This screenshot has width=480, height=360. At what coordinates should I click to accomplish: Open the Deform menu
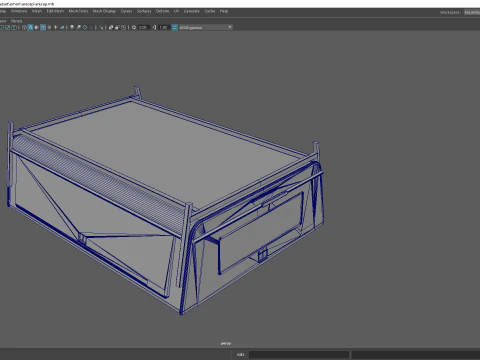coord(162,11)
